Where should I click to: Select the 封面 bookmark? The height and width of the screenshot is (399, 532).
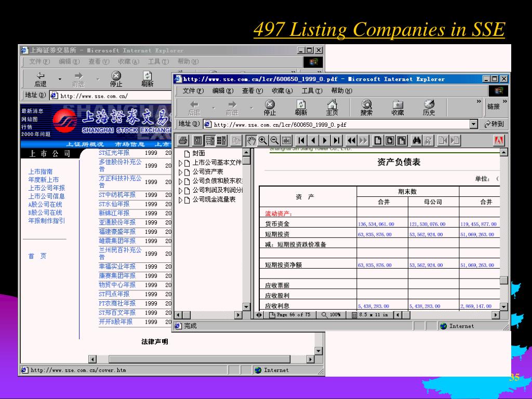pos(198,153)
